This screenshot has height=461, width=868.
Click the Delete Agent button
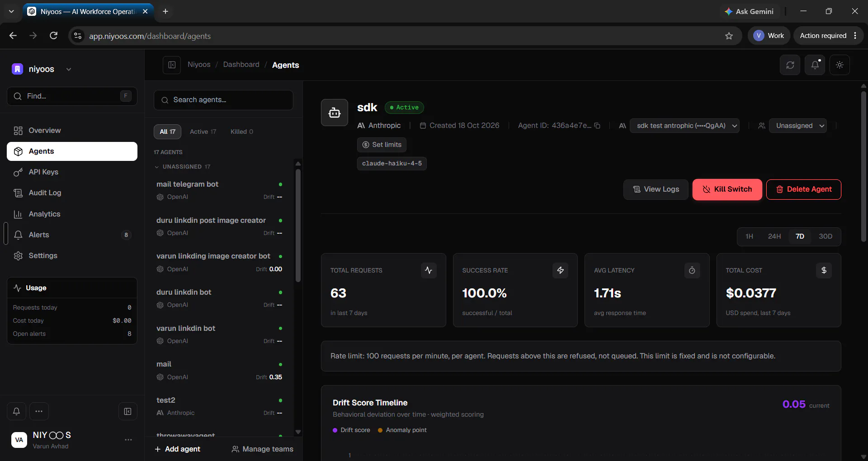point(803,189)
